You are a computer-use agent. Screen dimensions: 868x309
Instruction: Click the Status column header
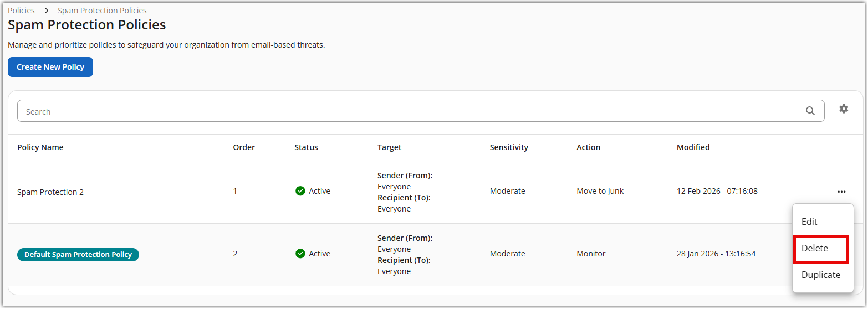(x=306, y=147)
